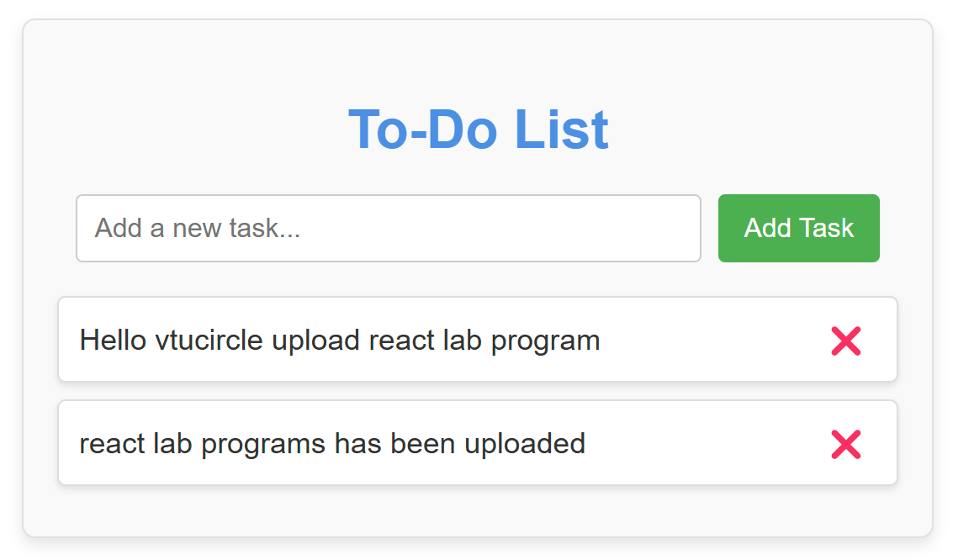
Task: Focus the "Add a new task..." input field
Action: [x=389, y=229]
